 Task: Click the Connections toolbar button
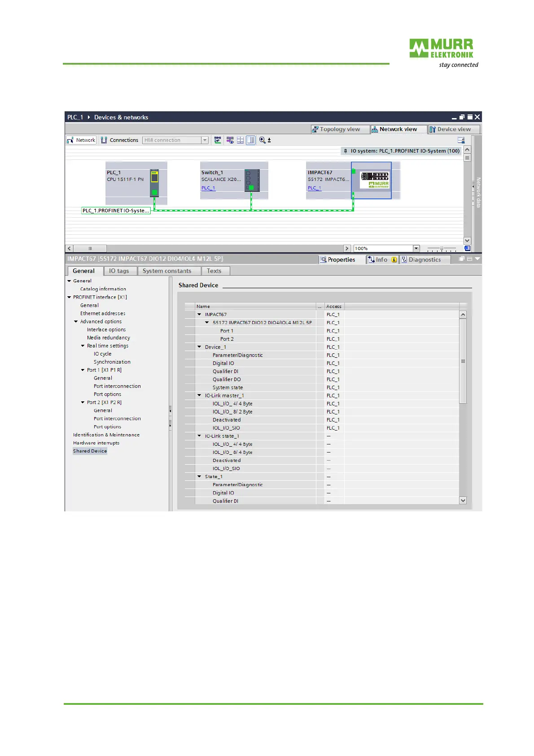click(119, 140)
